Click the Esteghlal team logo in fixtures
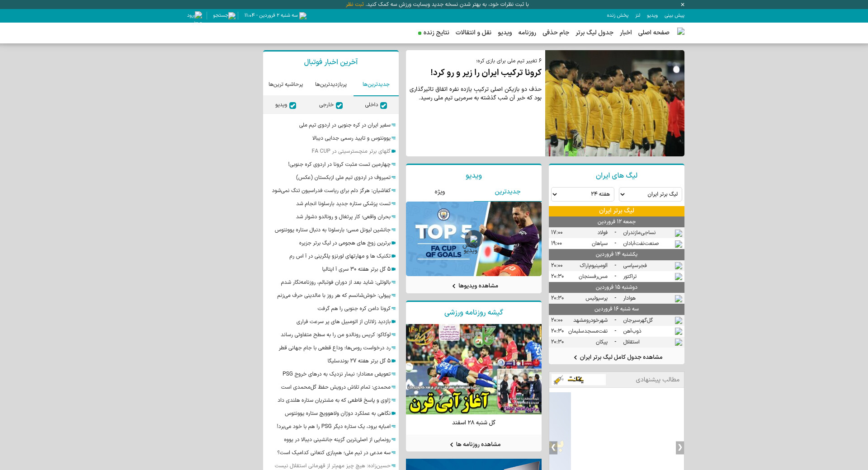868x470 pixels. click(x=678, y=342)
